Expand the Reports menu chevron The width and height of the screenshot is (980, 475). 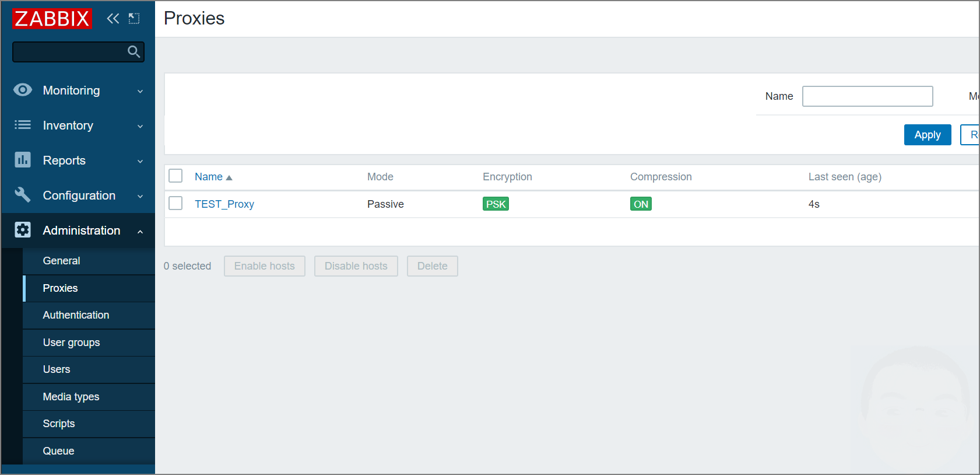pyautogui.click(x=140, y=161)
